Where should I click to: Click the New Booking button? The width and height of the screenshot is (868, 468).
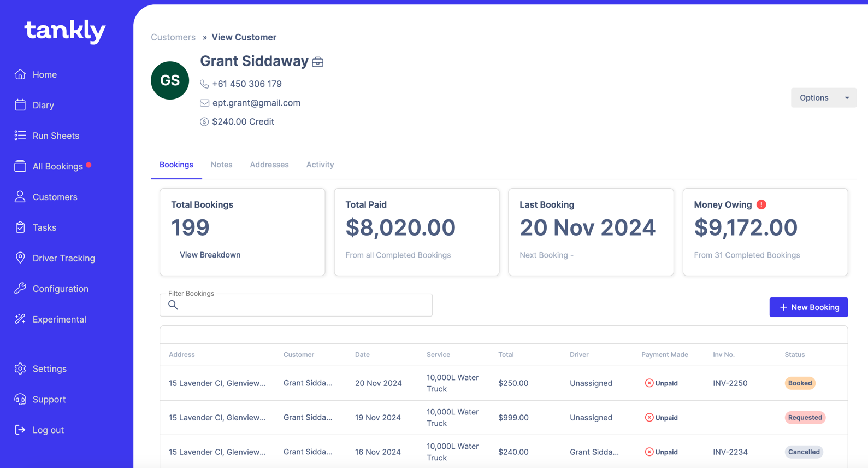point(808,307)
